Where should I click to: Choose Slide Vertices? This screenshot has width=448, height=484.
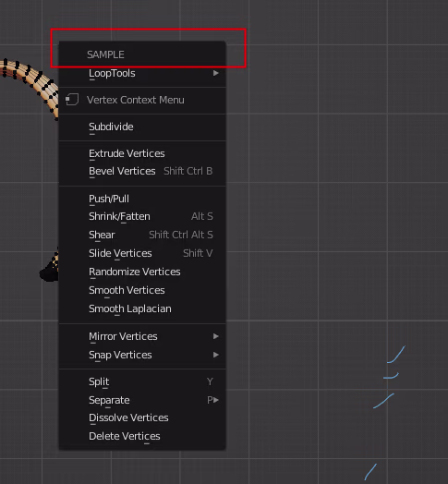click(x=142, y=253)
